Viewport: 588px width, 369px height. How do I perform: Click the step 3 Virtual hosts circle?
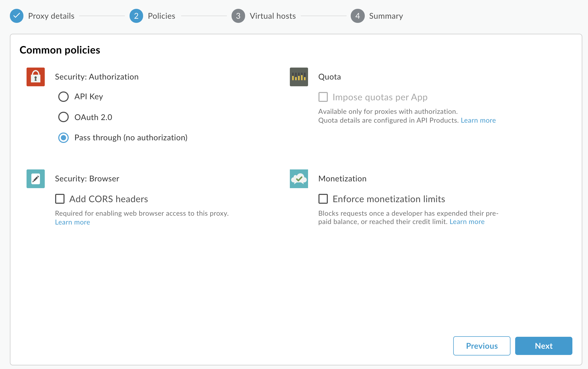(x=238, y=16)
